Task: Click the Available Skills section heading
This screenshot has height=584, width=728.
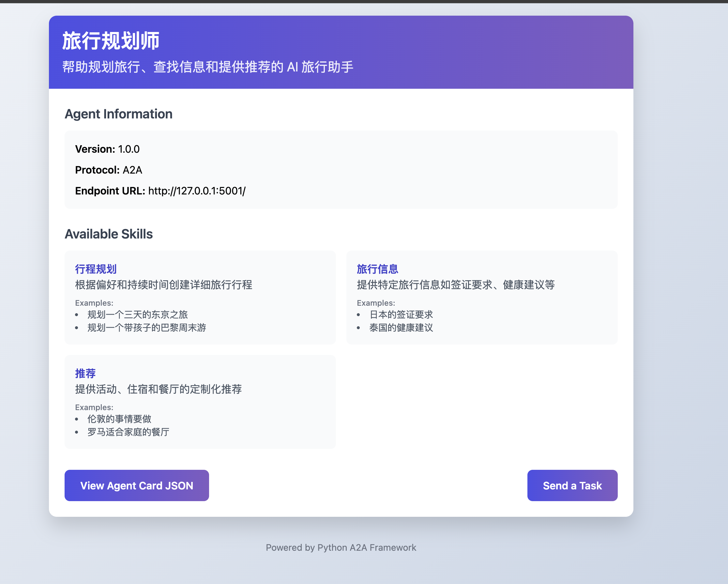Action: [x=109, y=234]
